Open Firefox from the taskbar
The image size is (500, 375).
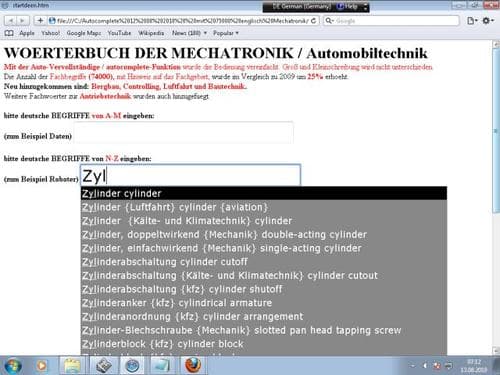point(193,365)
